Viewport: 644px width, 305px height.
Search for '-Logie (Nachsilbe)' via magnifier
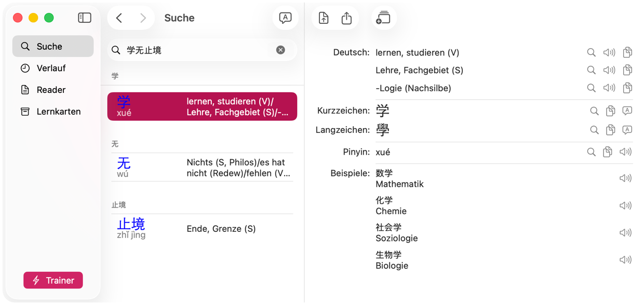click(x=591, y=88)
